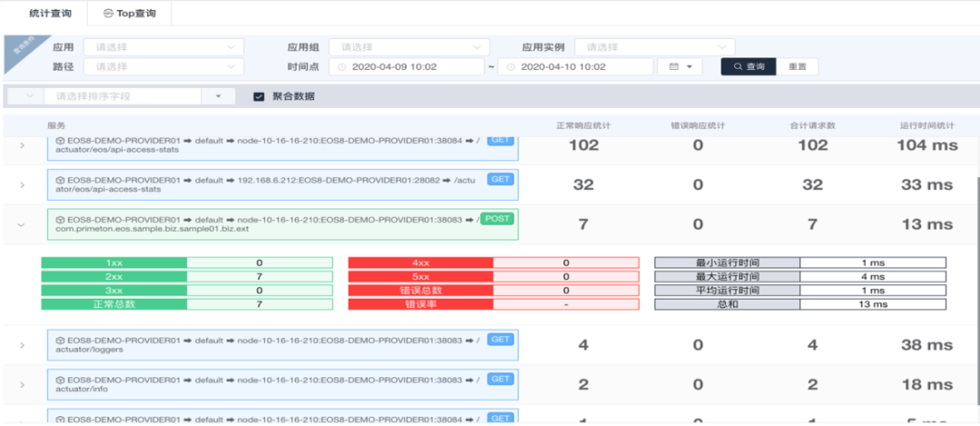Click the 查询 search button
This screenshot has height=426, width=980.
pyautogui.click(x=749, y=66)
